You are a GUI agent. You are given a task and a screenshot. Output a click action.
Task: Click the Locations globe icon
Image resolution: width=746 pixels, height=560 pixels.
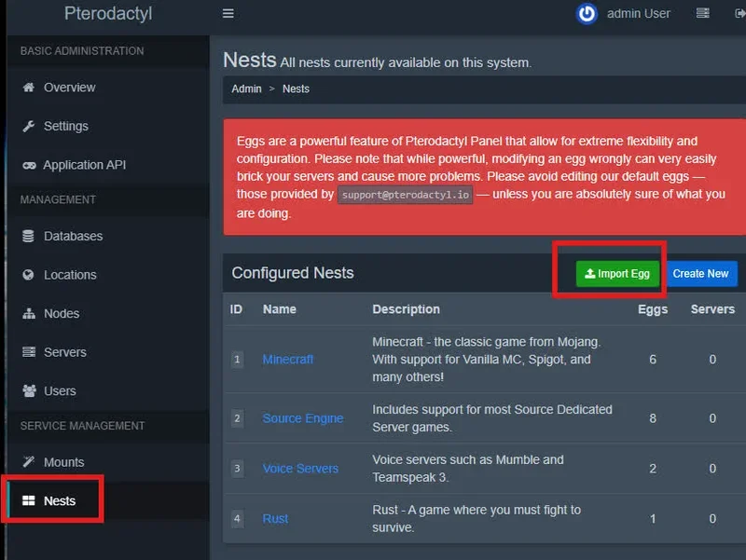tap(28, 275)
